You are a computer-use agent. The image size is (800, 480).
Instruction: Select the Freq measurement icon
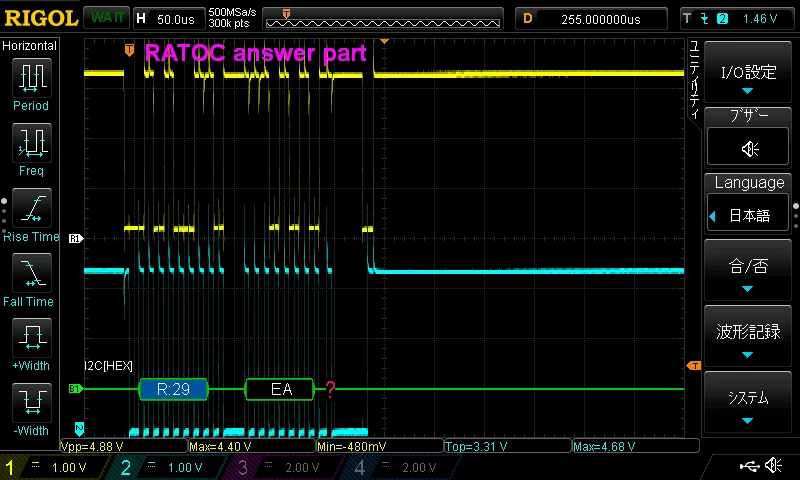[32, 143]
